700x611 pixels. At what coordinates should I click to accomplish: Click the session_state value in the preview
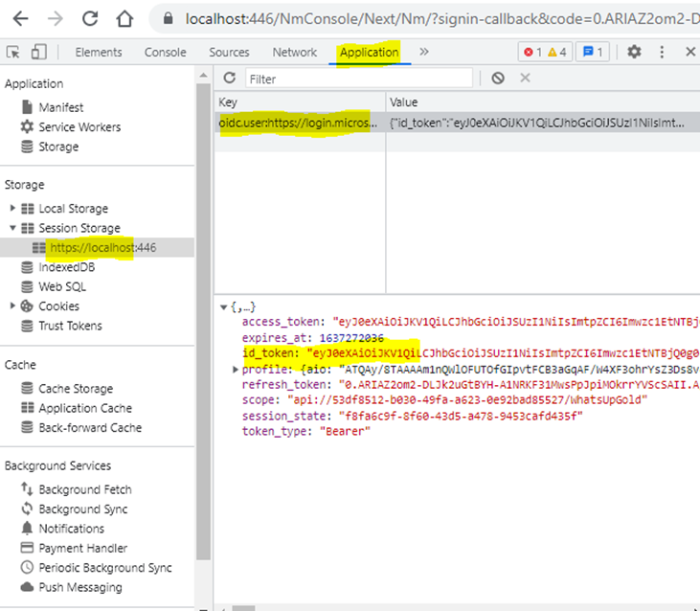point(461,416)
